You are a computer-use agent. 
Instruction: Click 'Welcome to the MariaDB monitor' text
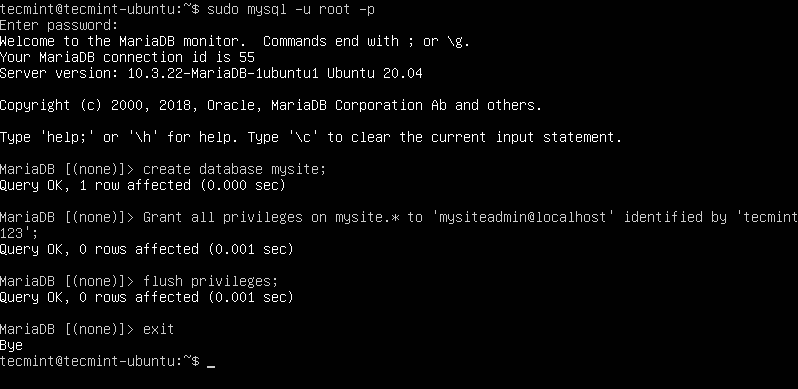click(119, 41)
